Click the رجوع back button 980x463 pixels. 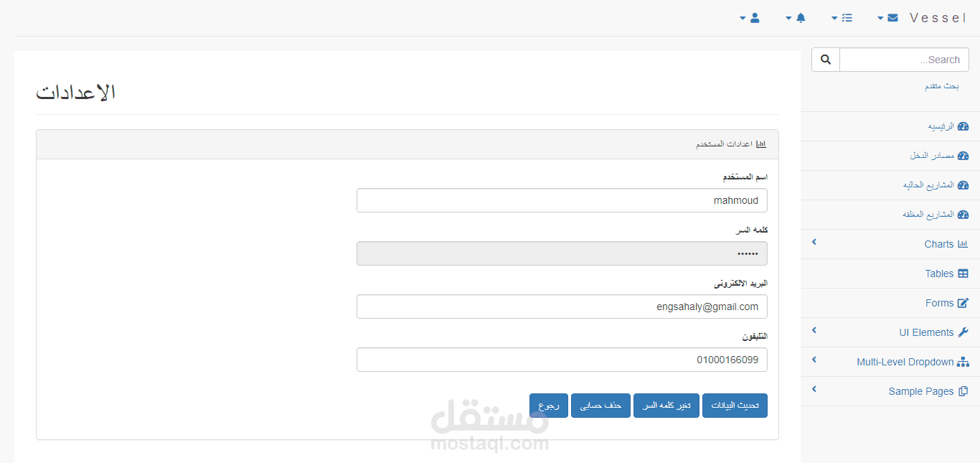tap(549, 406)
